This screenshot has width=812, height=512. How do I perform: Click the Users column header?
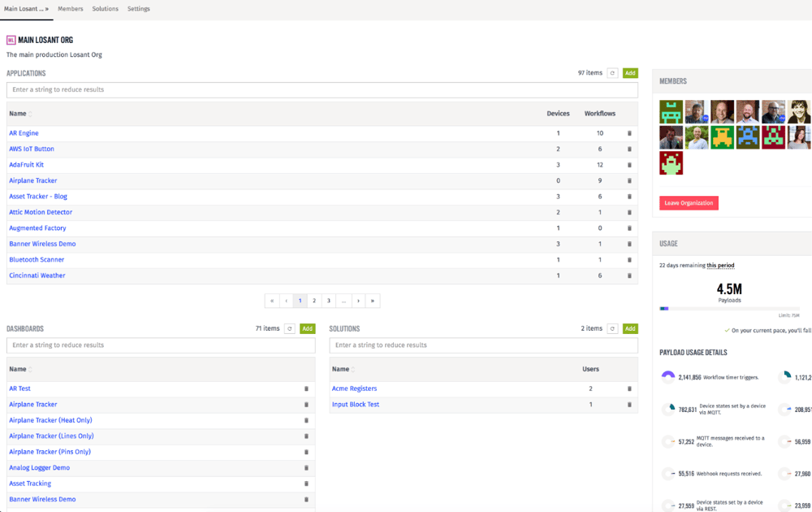point(591,369)
